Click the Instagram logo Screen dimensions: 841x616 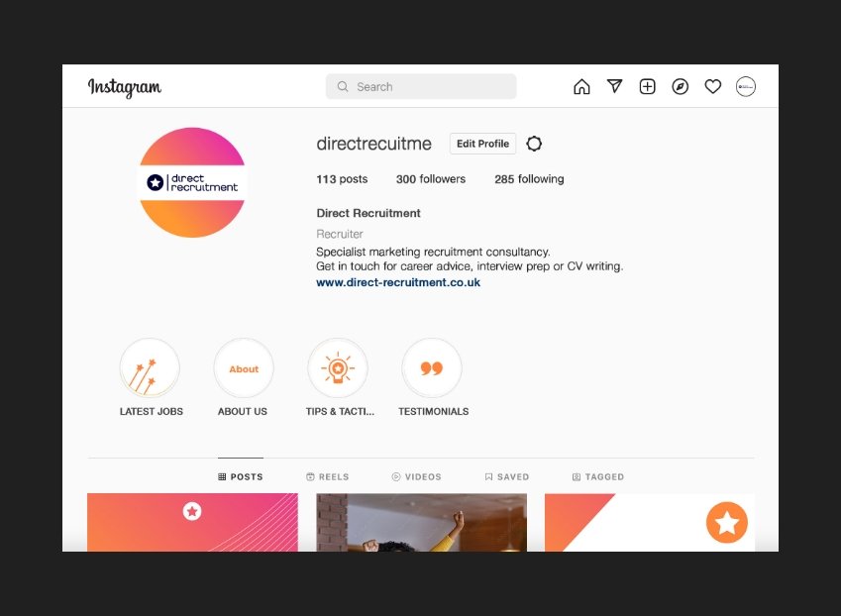point(125,87)
